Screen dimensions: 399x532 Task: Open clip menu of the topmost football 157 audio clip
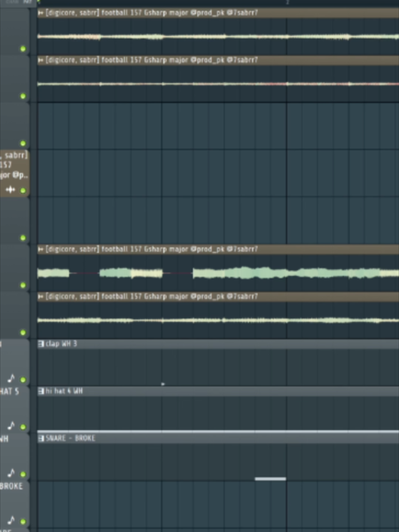pos(41,13)
